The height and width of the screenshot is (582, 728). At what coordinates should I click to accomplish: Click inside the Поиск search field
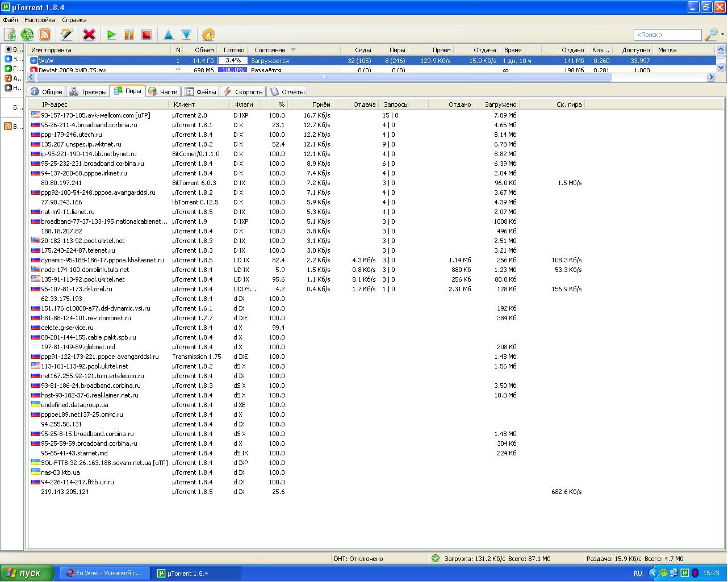(x=667, y=35)
